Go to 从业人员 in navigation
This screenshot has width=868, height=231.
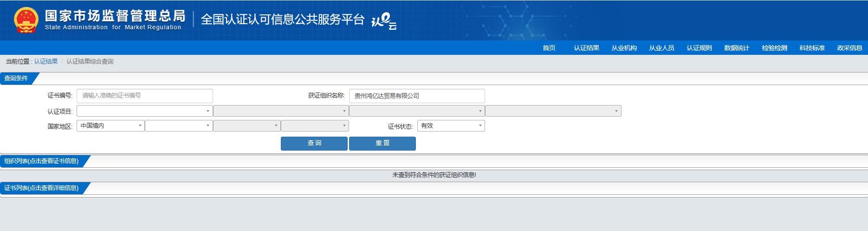pyautogui.click(x=662, y=48)
